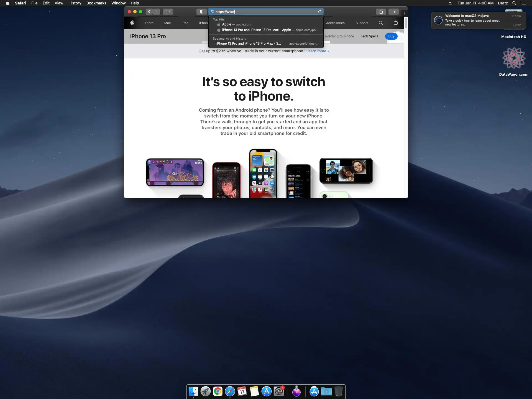The width and height of the screenshot is (532, 399).
Task: Click the Apple logo on site navigation
Action: point(132,23)
